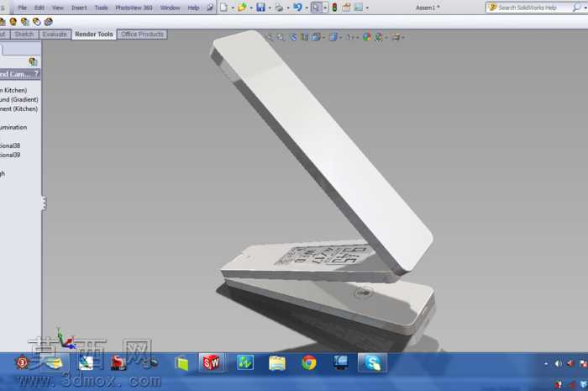Select the light ending in 38
The image size is (588, 391).
[x=10, y=145]
